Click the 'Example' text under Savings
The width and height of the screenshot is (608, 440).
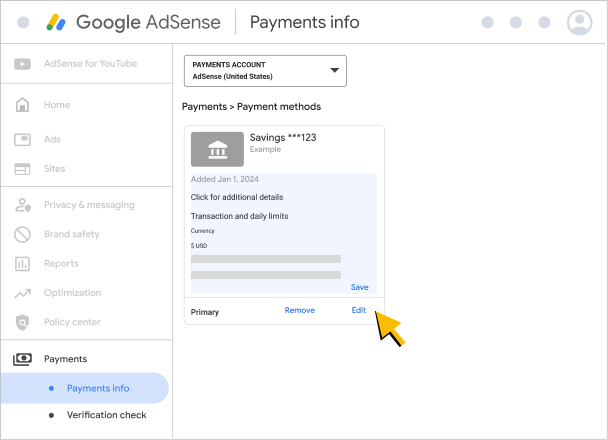(265, 149)
